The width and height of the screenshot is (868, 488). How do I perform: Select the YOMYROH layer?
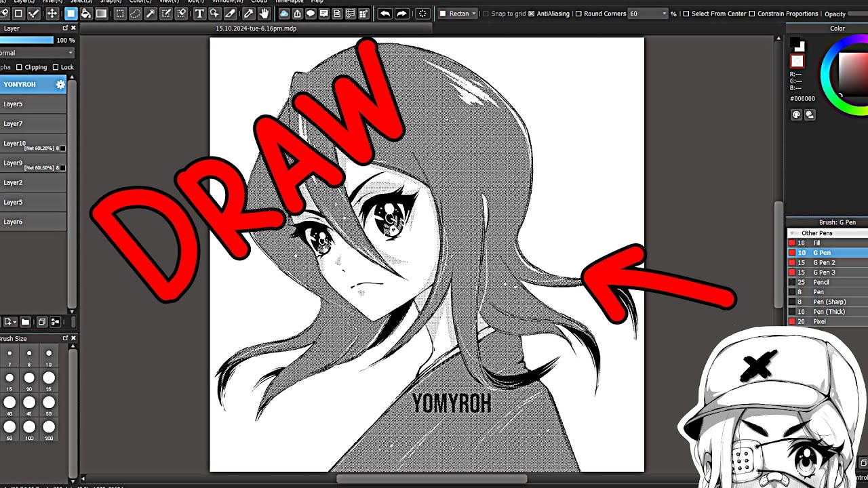click(x=33, y=84)
